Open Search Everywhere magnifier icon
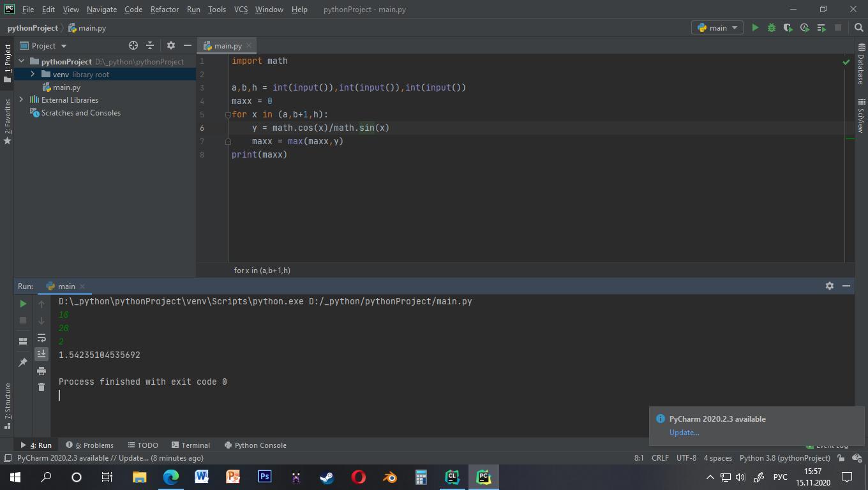The image size is (868, 490). pyautogui.click(x=858, y=27)
